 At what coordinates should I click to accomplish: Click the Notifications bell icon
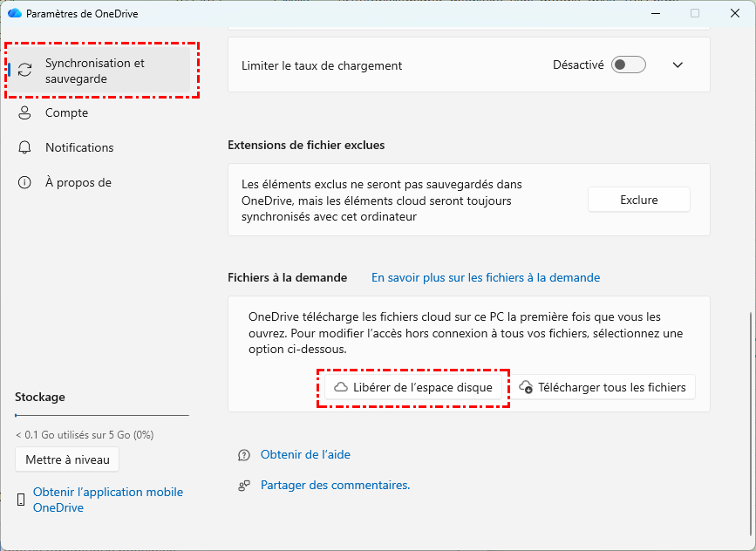[x=24, y=147]
